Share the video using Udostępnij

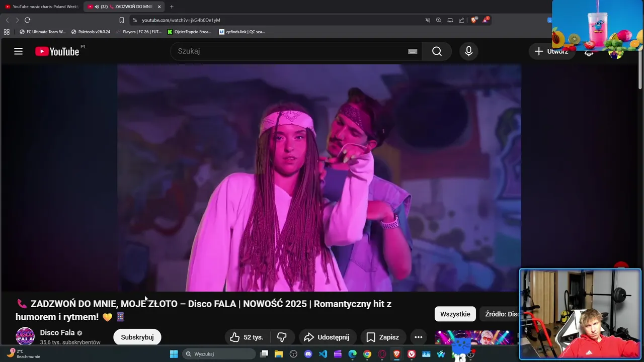[327, 337]
